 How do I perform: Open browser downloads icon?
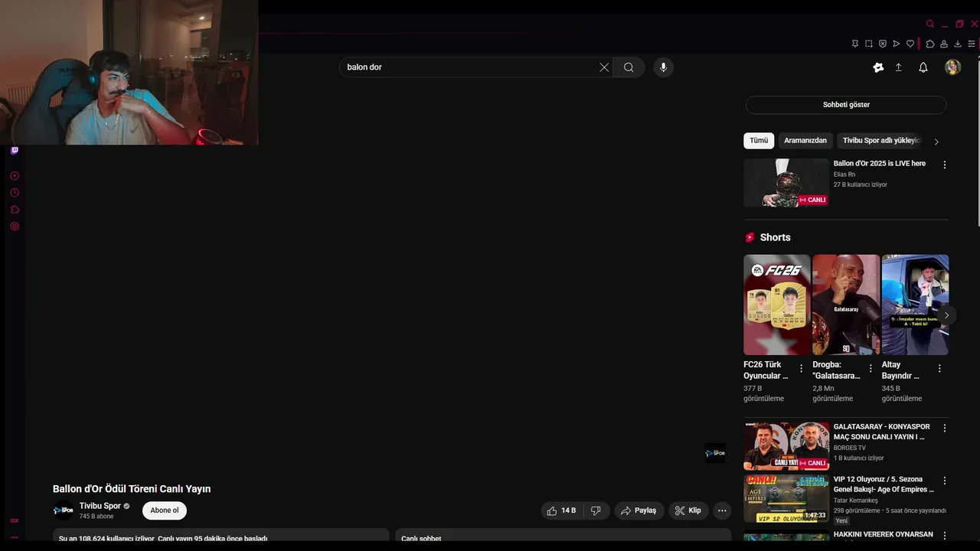click(958, 44)
